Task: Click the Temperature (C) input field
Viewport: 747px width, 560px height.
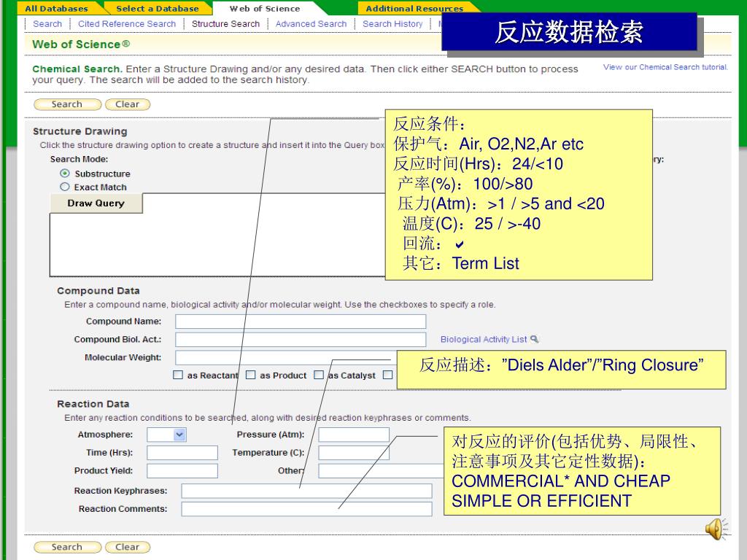Action: [354, 452]
